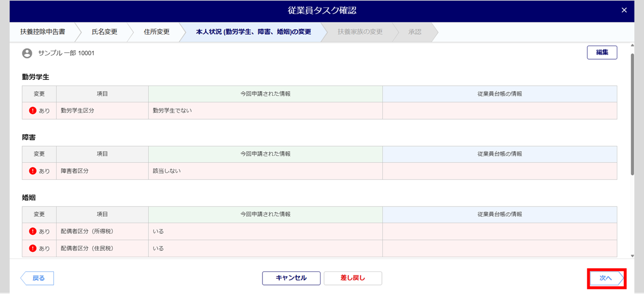The width and height of the screenshot is (644, 294).
Task: Go back with the 戻る button
Action: click(x=38, y=278)
